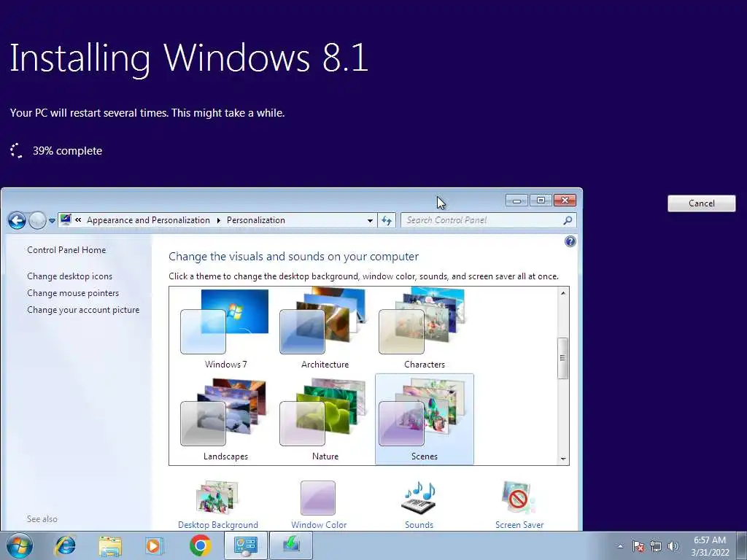
Task: Choose the Characters theme
Action: tap(424, 329)
